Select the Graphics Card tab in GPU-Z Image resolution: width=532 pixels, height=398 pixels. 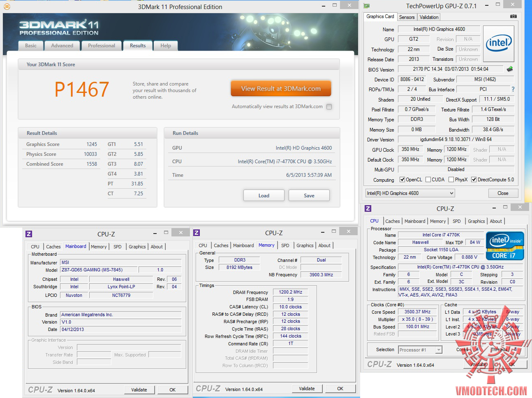(380, 16)
